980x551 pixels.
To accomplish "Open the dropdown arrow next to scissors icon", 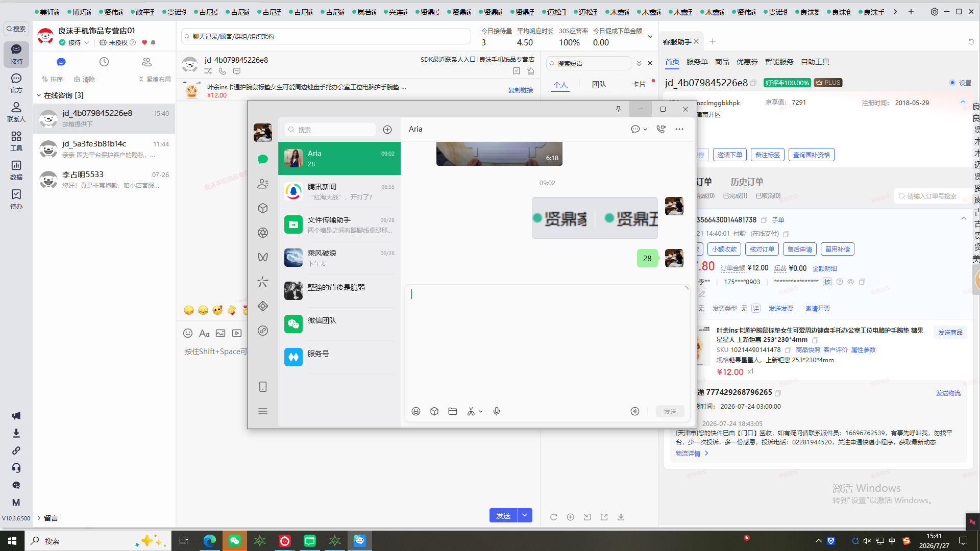I will pos(481,412).
